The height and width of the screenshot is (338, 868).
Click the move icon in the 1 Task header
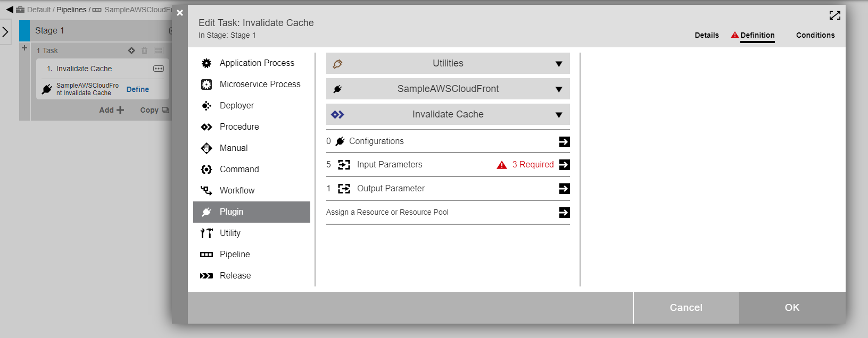tap(131, 50)
